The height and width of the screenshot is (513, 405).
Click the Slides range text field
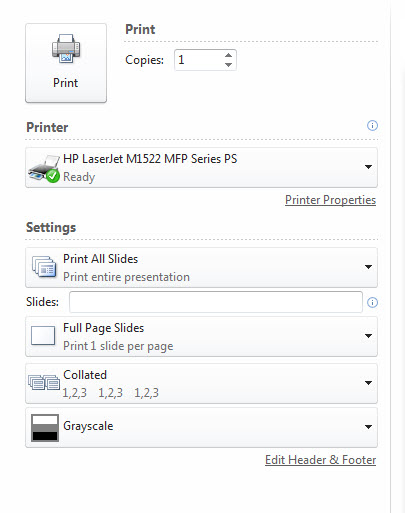click(x=216, y=302)
